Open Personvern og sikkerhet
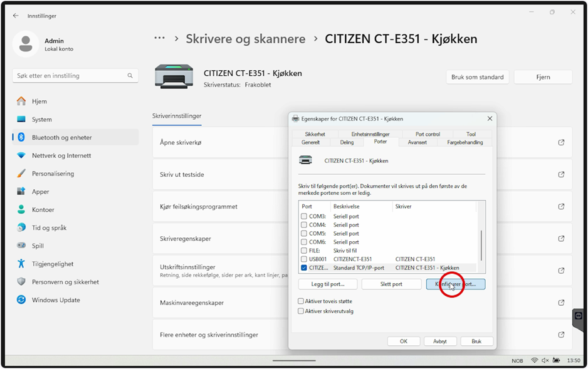588x369 pixels. [75, 282]
